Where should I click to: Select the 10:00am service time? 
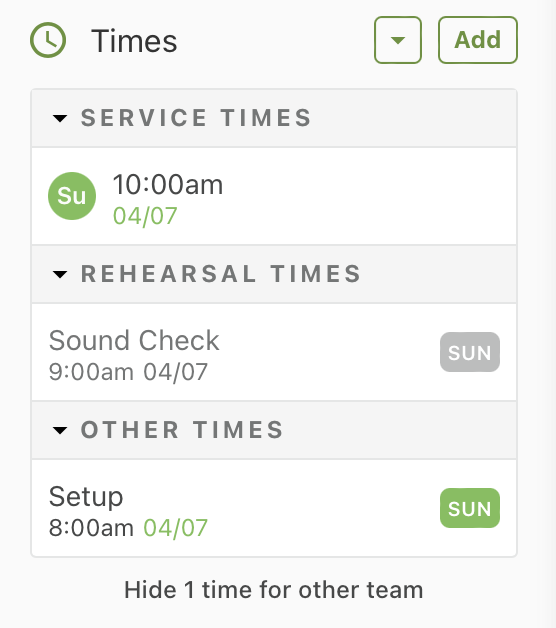(274, 196)
